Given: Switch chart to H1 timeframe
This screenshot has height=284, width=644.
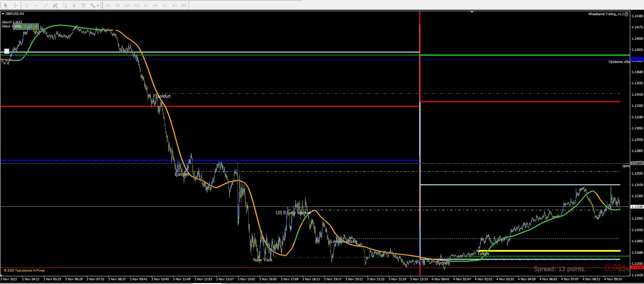Looking at the screenshot, I should tap(146, 5).
